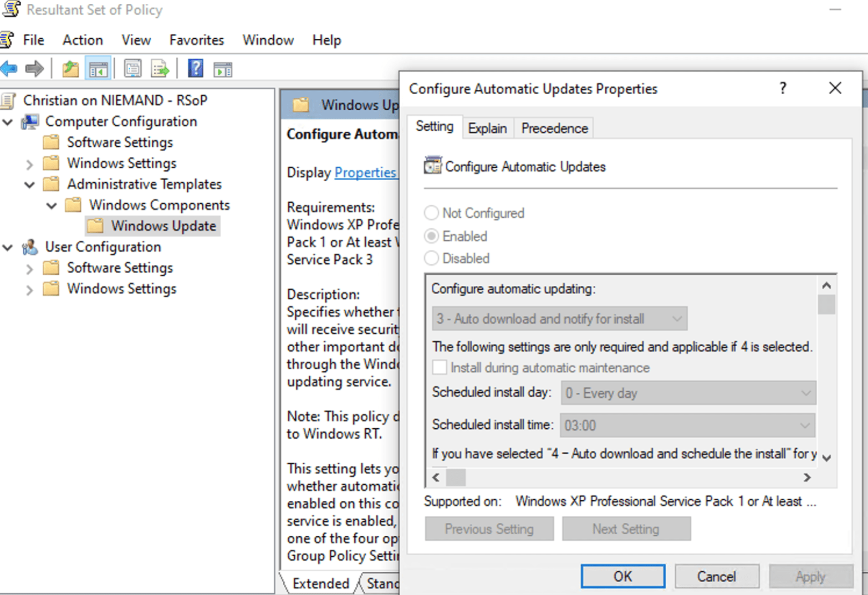The image size is (868, 595).
Task: Switch to the Setting tab
Action: (x=435, y=126)
